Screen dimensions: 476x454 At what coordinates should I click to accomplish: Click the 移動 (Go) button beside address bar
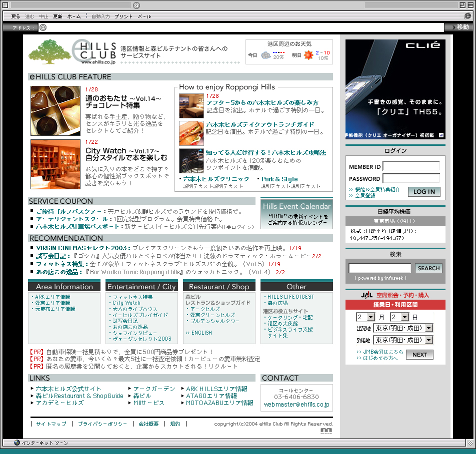(460, 27)
